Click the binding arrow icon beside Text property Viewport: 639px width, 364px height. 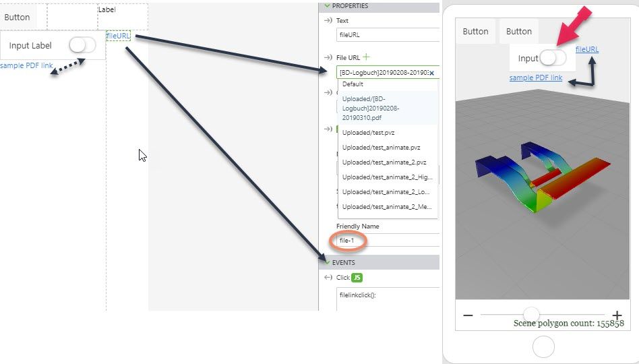point(328,20)
